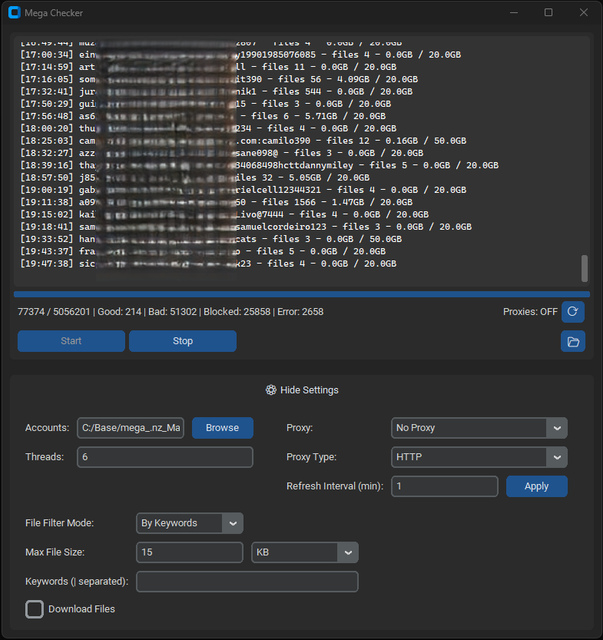The width and height of the screenshot is (603, 640).
Task: Apply the refresh interval setting
Action: 536,486
